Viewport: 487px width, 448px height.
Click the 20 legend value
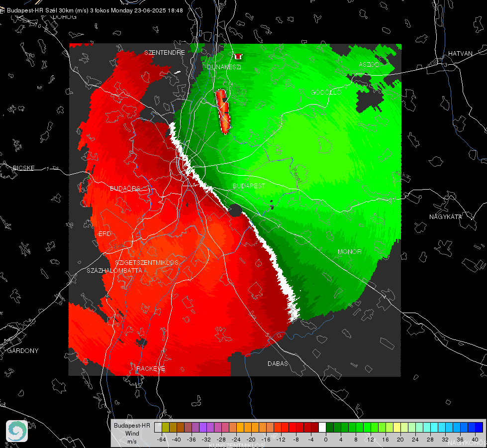(400, 440)
